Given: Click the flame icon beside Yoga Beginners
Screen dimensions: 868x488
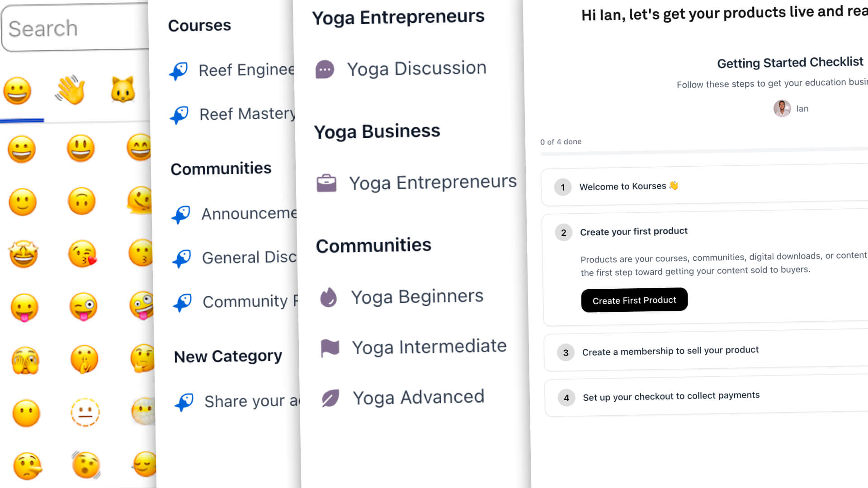Looking at the screenshot, I should [x=329, y=297].
